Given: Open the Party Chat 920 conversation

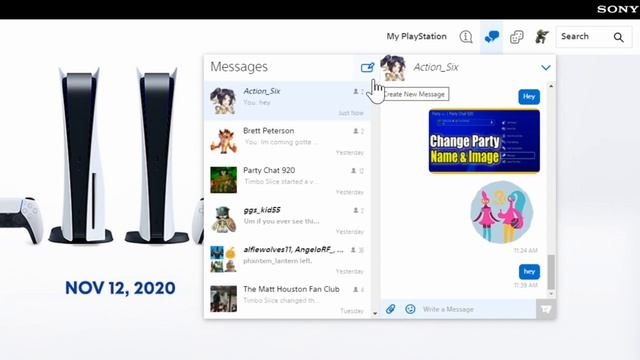Looking at the screenshot, I should click(x=287, y=180).
